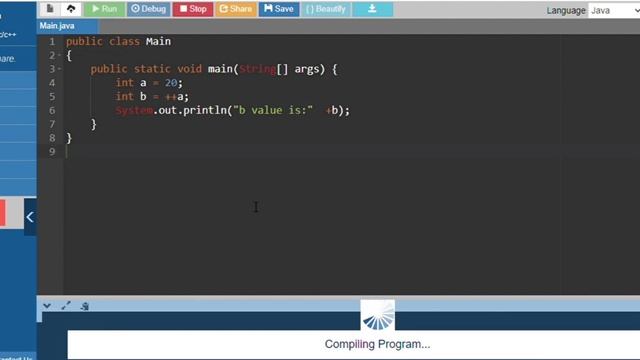640x360 pixels.
Task: Collapse the output console with the down chevron
Action: point(47,306)
